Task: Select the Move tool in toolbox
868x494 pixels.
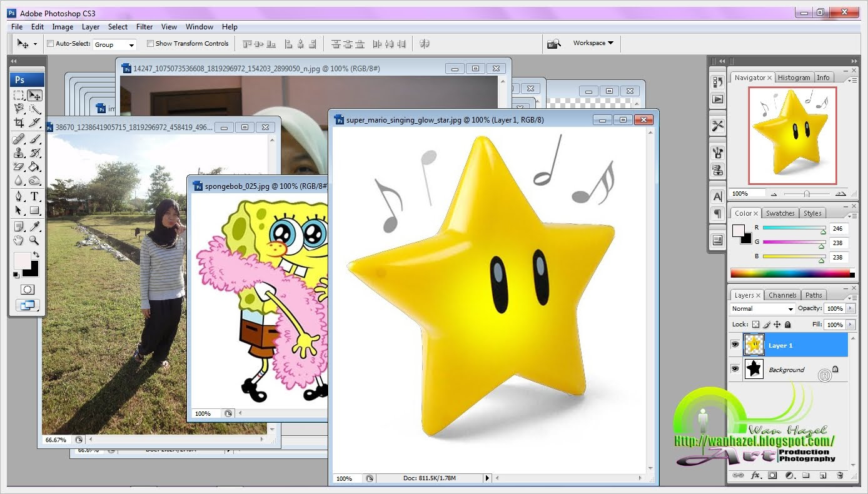Action: (x=35, y=96)
